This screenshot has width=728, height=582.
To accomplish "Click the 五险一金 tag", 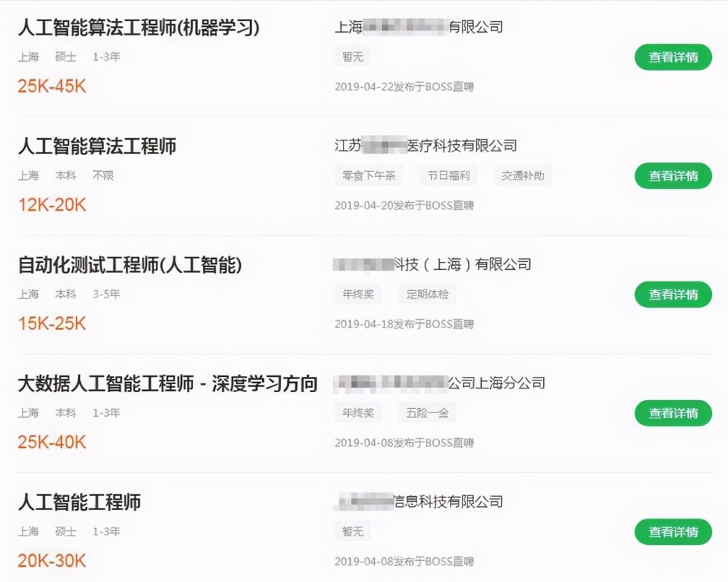I will [427, 412].
